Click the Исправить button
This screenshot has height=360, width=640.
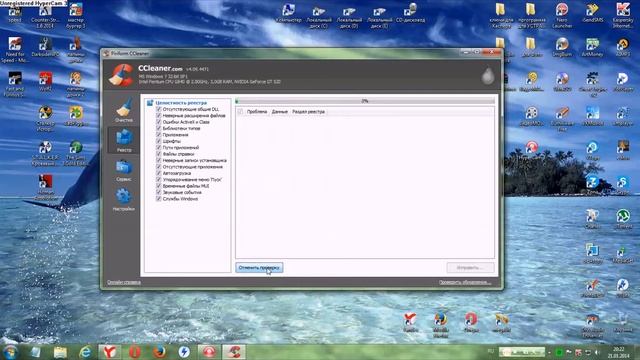(x=470, y=268)
